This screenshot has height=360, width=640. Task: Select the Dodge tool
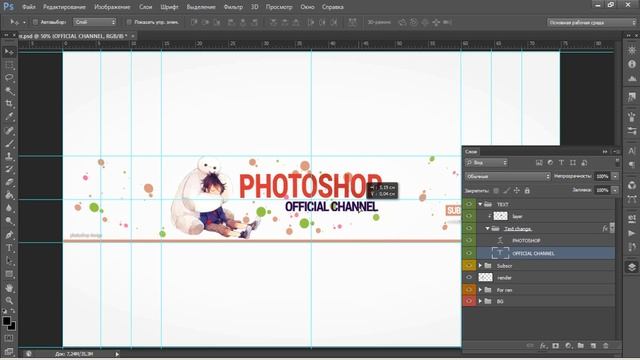(9, 221)
